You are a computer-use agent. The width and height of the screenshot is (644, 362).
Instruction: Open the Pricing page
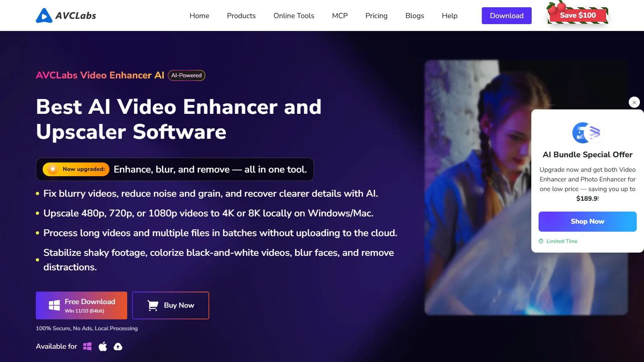pyautogui.click(x=376, y=16)
